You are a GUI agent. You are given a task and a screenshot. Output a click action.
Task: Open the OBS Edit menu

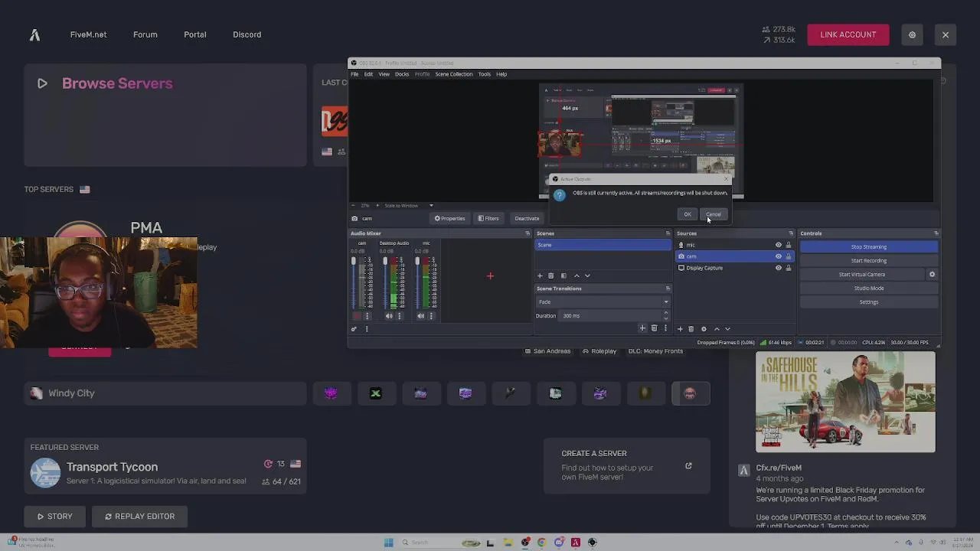(x=368, y=74)
